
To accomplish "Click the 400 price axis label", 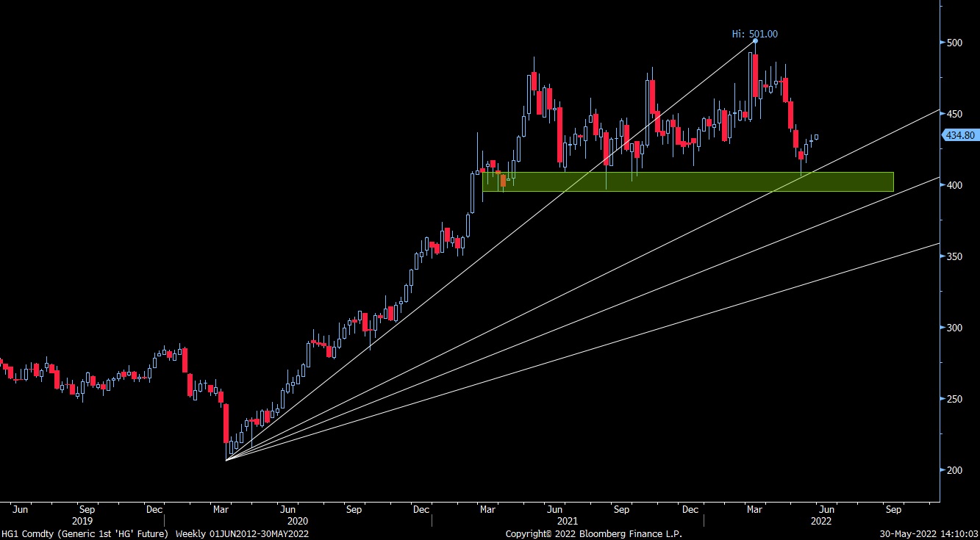I will pos(954,185).
